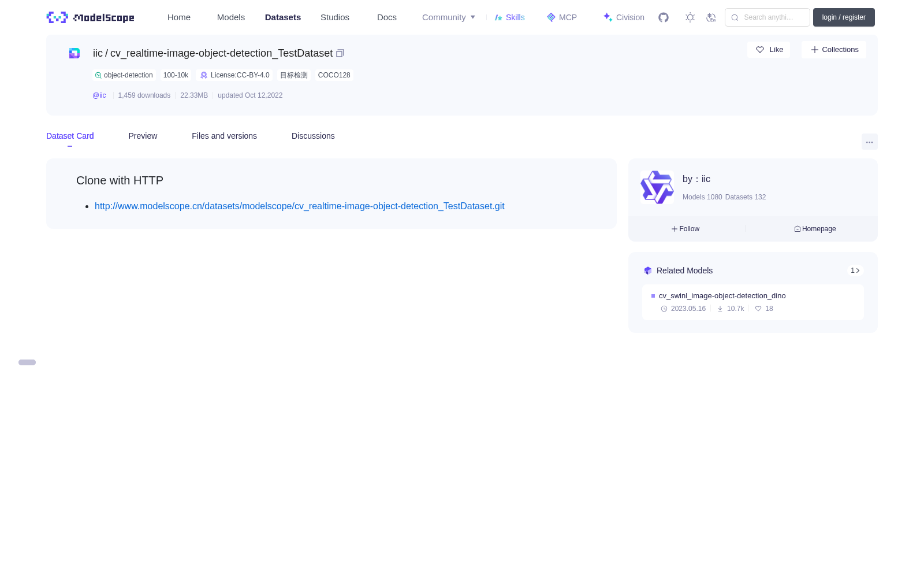Viewport: 924px width, 578px height.
Task: Open cv_swinl_image-object-detection_dino related model
Action: point(722,295)
